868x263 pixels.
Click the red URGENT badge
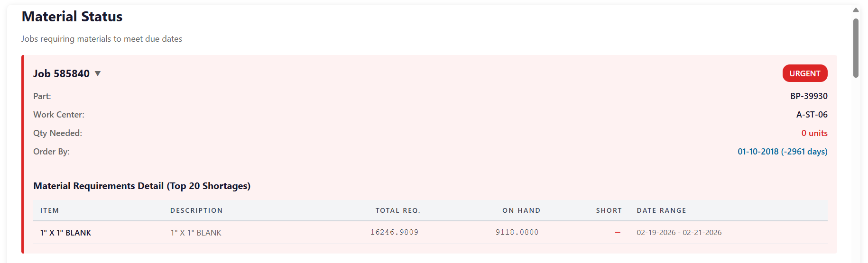(804, 73)
